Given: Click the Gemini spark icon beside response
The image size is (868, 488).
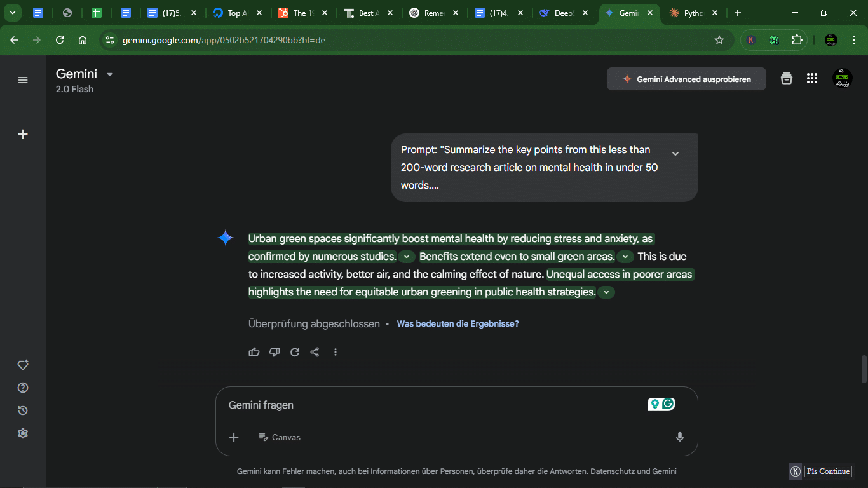Looking at the screenshot, I should click(226, 238).
